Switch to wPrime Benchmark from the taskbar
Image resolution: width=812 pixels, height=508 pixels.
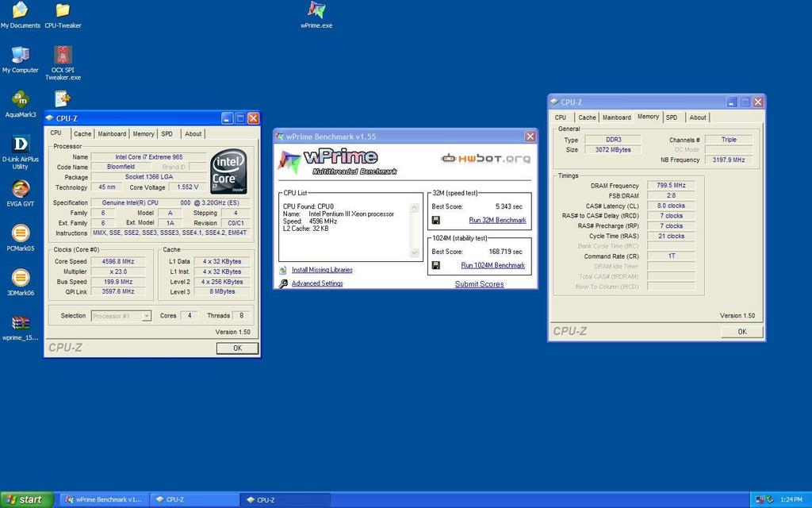point(105,500)
